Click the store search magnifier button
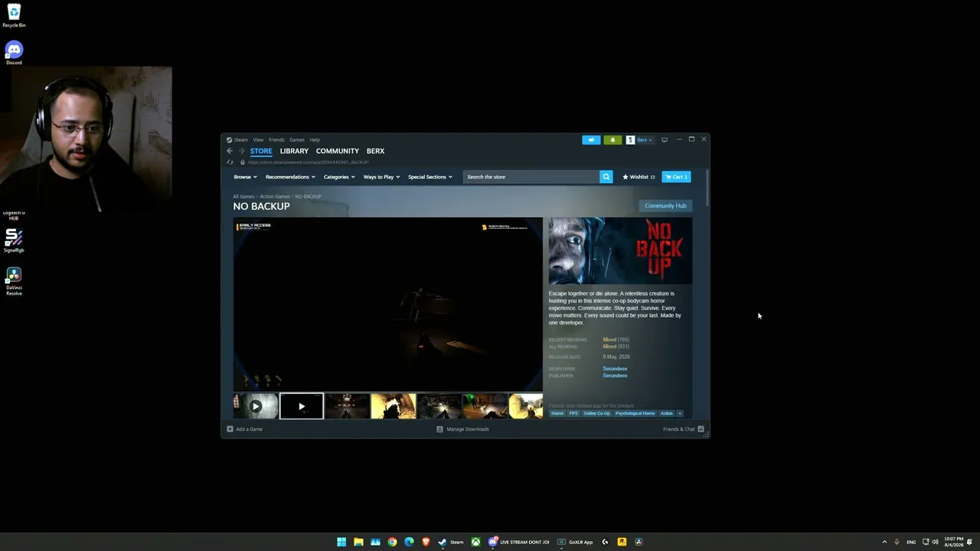Screen dimensions: 980x551 click(606, 177)
